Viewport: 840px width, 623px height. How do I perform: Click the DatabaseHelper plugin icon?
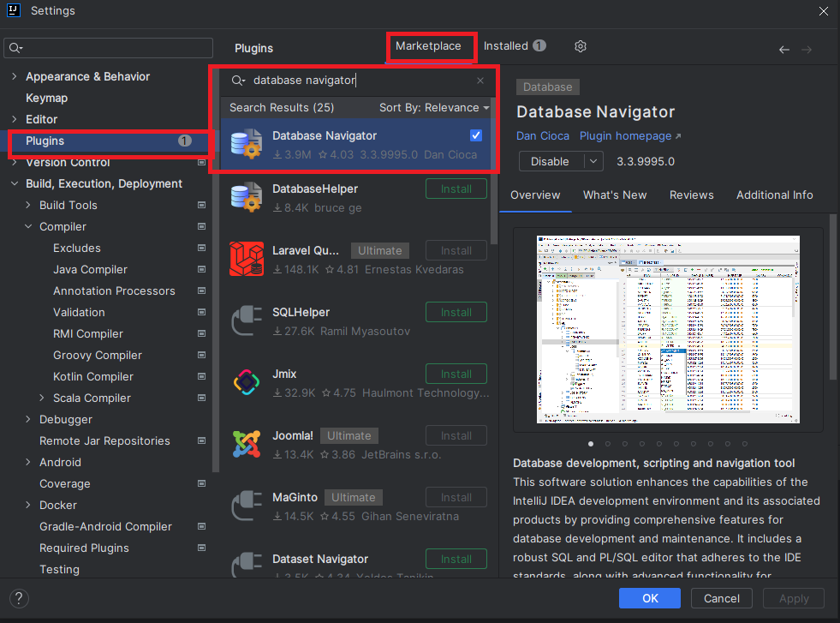[x=247, y=197]
